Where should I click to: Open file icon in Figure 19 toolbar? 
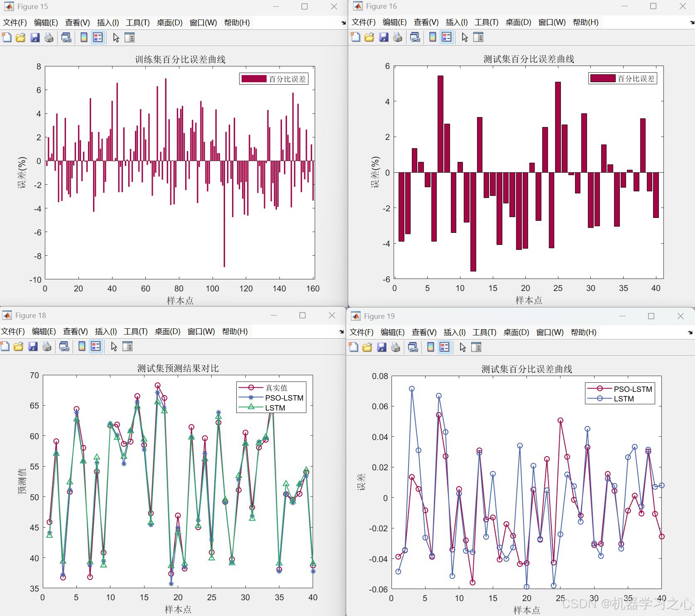[367, 347]
